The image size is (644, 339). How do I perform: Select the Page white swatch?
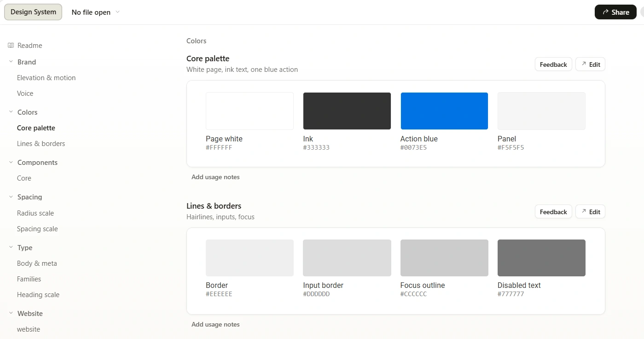tap(249, 111)
